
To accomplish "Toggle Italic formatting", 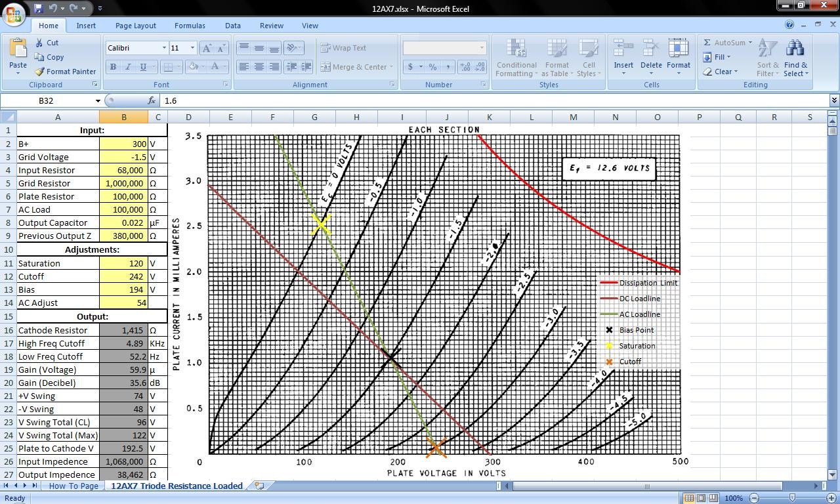I will [128, 67].
